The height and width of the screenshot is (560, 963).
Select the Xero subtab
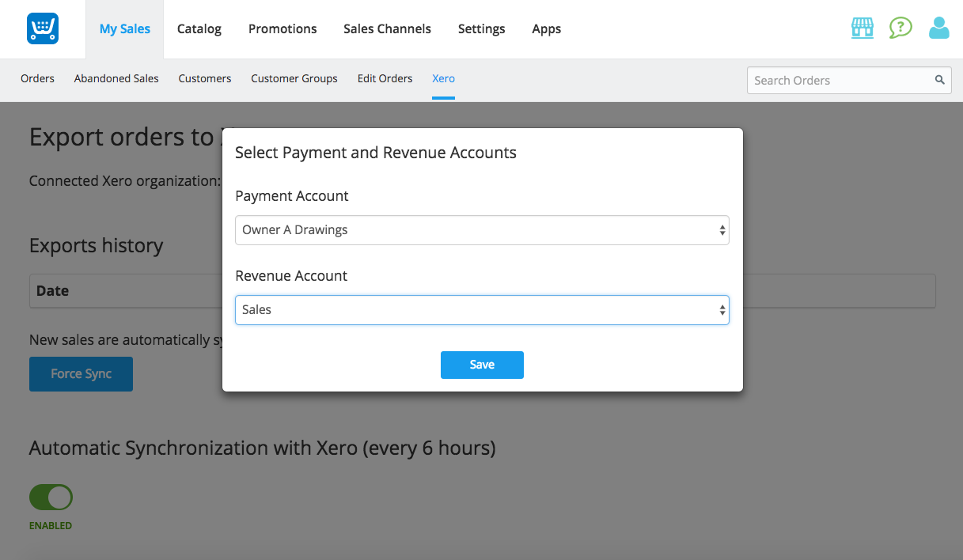[443, 78]
